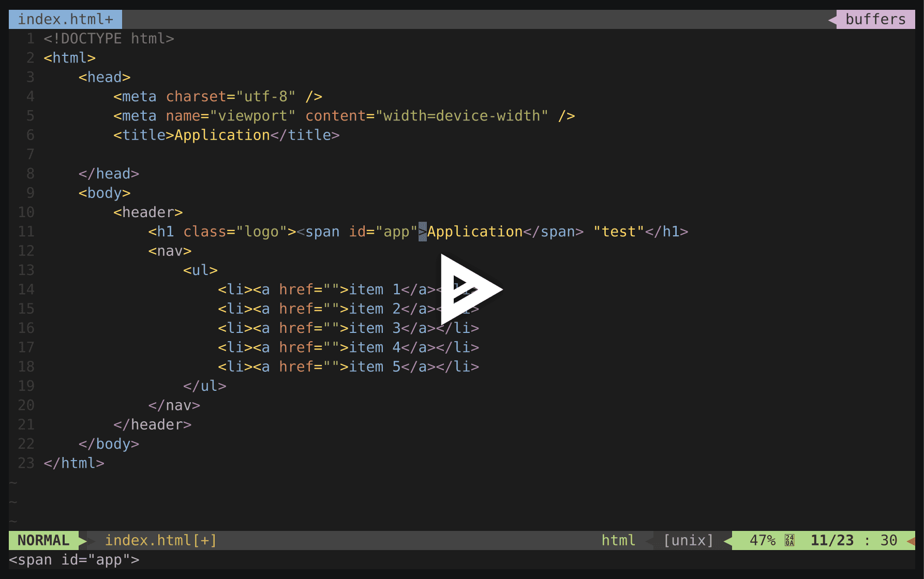The image size is (924, 579).
Task: Click the orange arrow at statusline right edge
Action: click(x=912, y=540)
